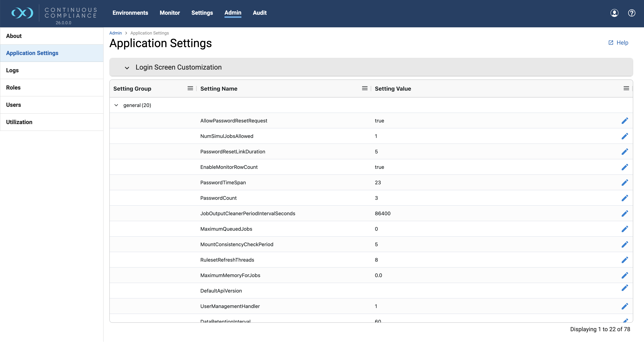Open the help question mark icon
Image resolution: width=644 pixels, height=342 pixels.
click(x=632, y=13)
